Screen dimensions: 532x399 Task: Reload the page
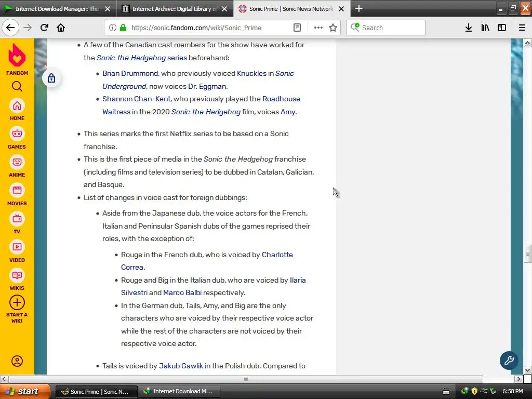pos(44,28)
